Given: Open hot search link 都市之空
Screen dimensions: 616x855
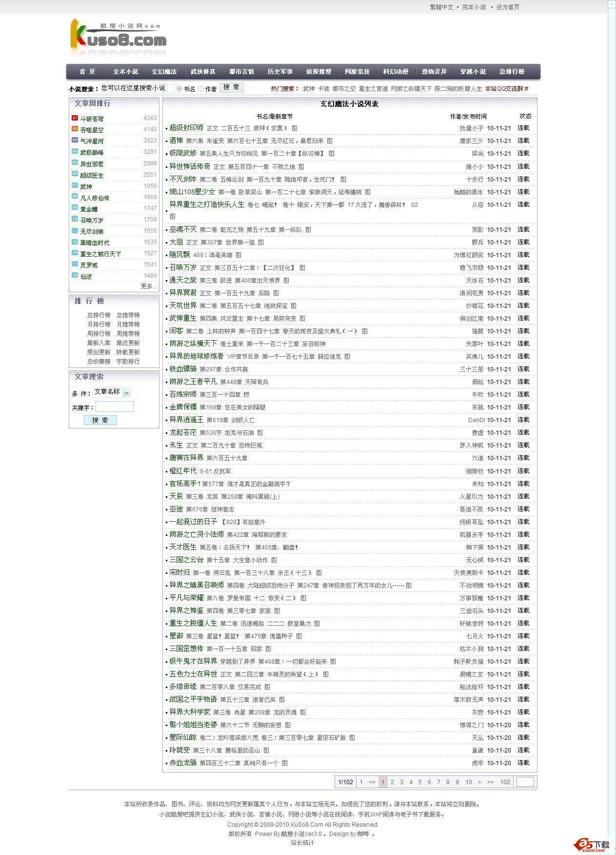Looking at the screenshot, I should pyautogui.click(x=344, y=89).
